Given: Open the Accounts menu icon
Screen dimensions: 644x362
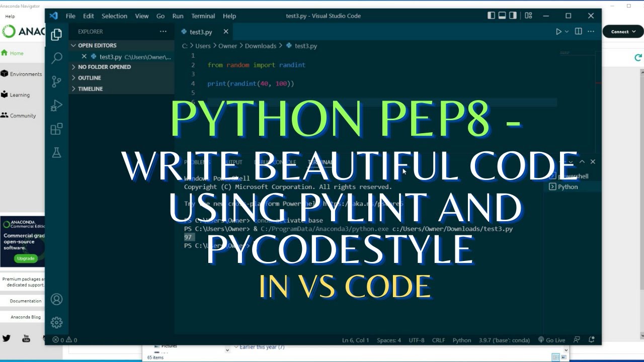Looking at the screenshot, I should (x=56, y=299).
